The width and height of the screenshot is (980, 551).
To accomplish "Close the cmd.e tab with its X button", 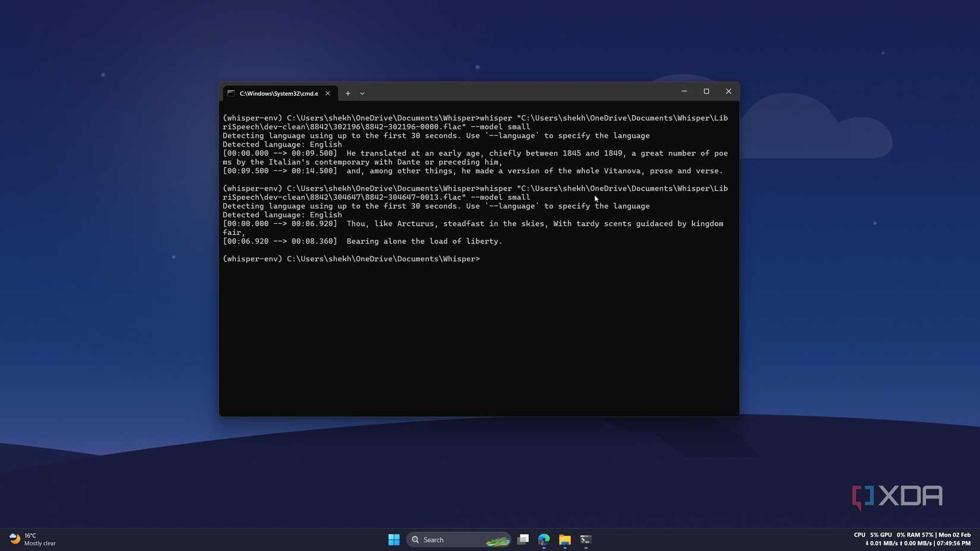I will click(x=327, y=93).
